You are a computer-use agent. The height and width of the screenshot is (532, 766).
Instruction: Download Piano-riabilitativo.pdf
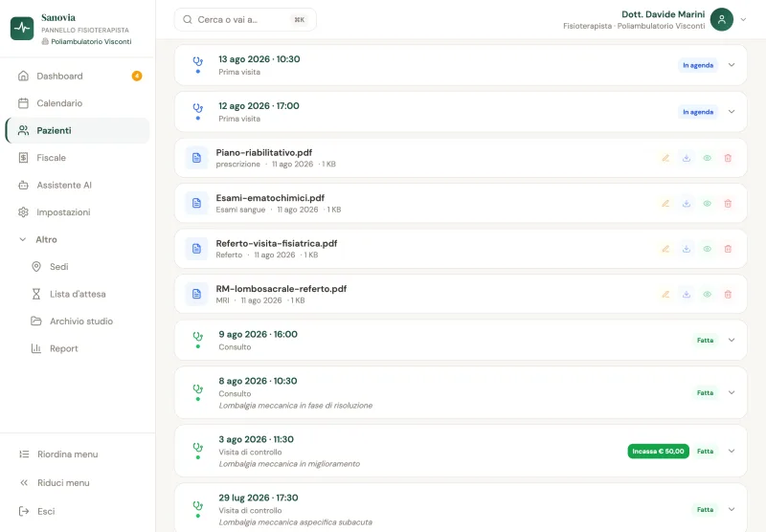point(687,158)
